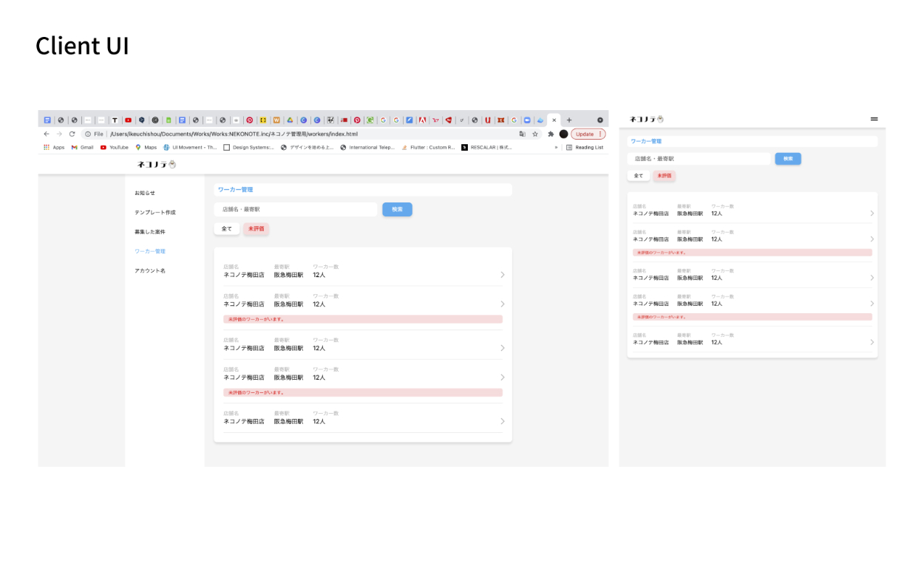
Task: Open the YouTube bookmark
Action: point(115,147)
